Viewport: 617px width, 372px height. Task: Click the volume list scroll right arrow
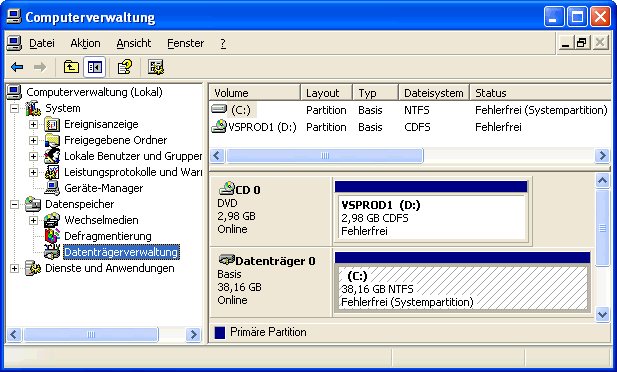click(x=602, y=155)
